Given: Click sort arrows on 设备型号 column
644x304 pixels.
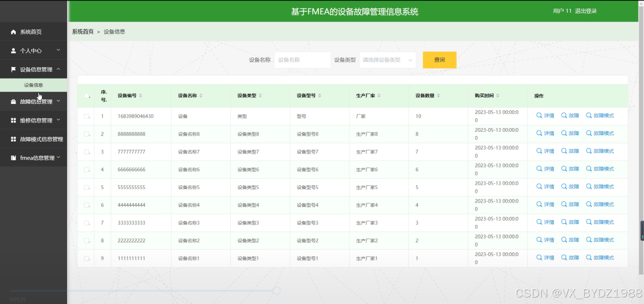Looking at the screenshot, I should [x=320, y=95].
